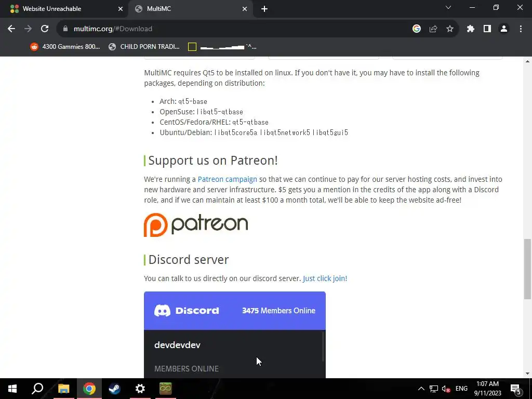532x399 pixels.
Task: Open Settings gear in the taskbar
Action: [x=140, y=389]
